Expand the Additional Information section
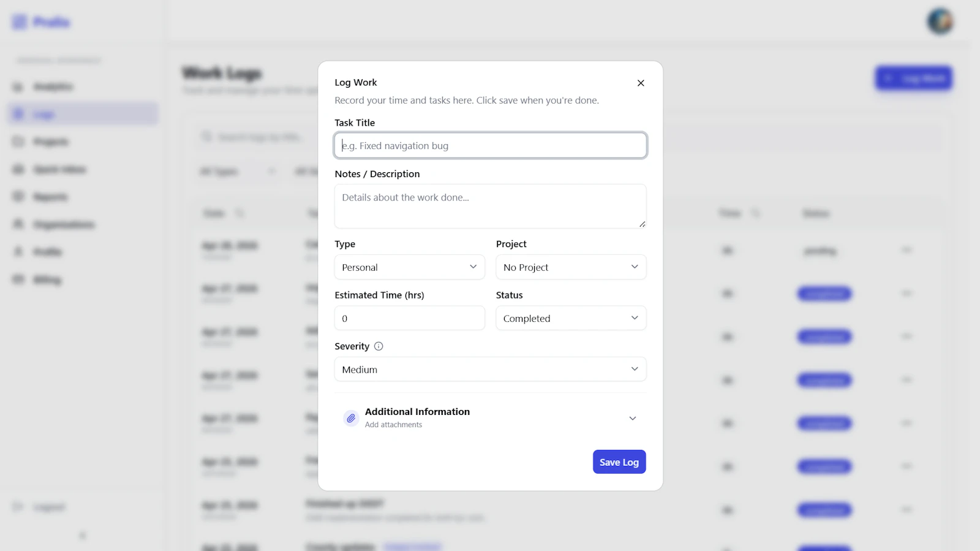This screenshot has width=980, height=551. pos(490,418)
